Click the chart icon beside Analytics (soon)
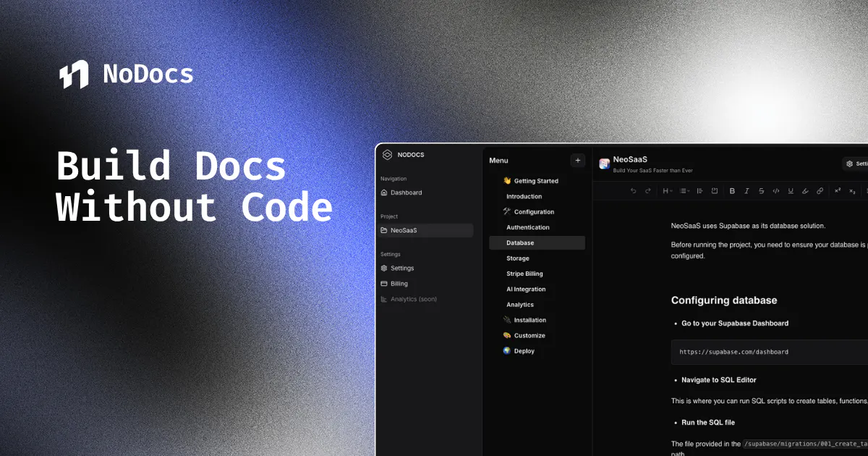The image size is (868, 456). pos(384,299)
